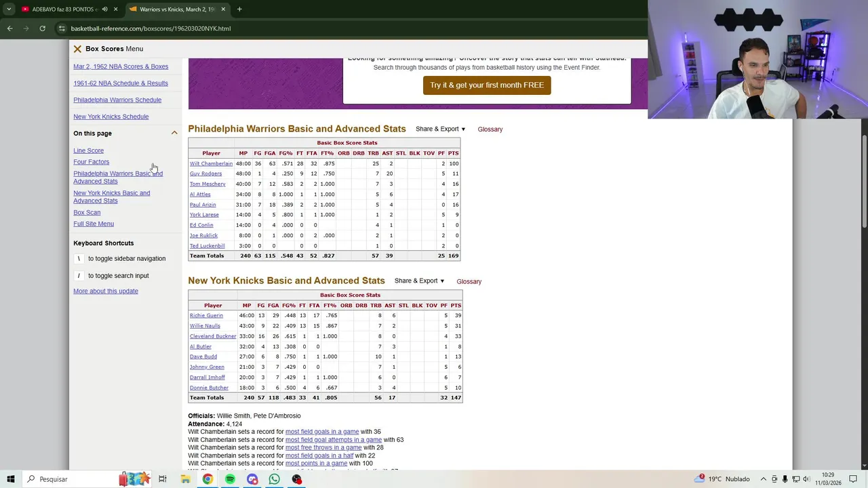Image resolution: width=868 pixels, height=488 pixels.
Task: Sort Warriors table by PTS column
Action: pyautogui.click(x=453, y=153)
